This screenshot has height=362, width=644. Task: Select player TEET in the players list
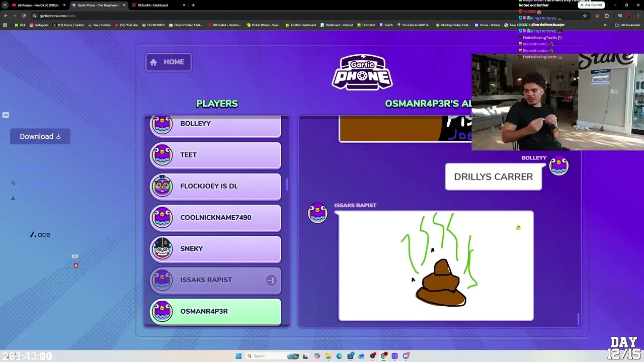[x=215, y=155]
